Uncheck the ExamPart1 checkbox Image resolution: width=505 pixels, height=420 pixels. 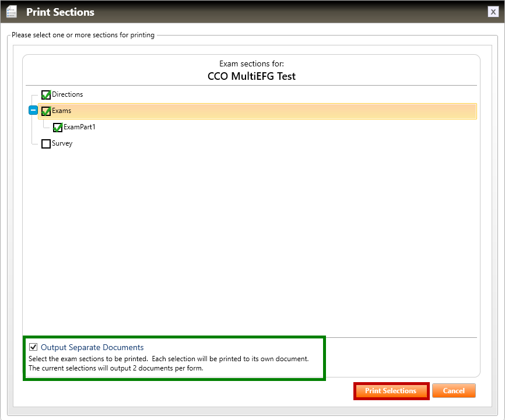[x=58, y=128]
